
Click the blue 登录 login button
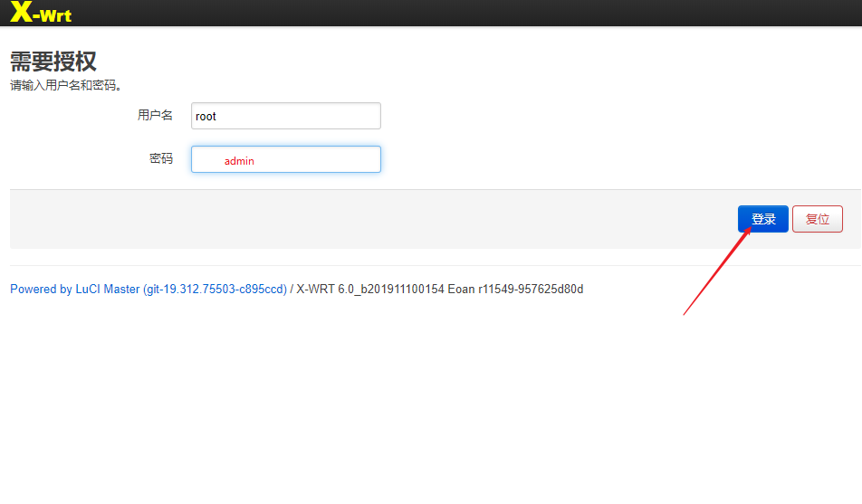click(x=763, y=219)
